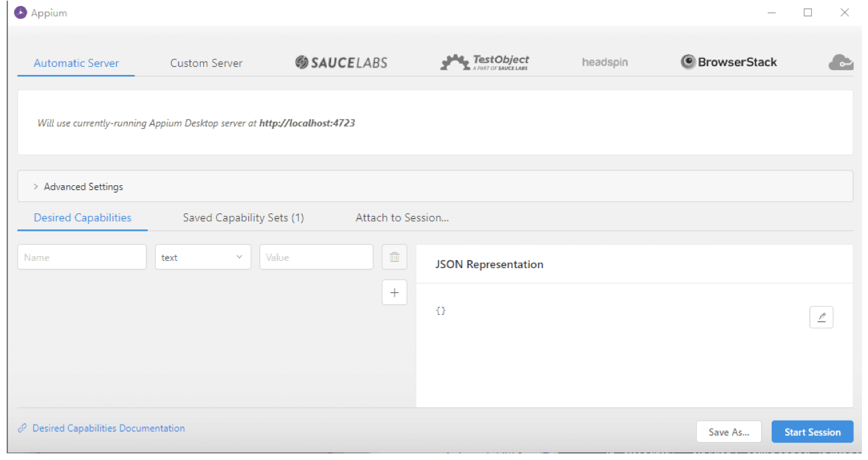868x460 pixels.
Task: Select the Sauce Labs logo tab
Action: click(x=341, y=63)
